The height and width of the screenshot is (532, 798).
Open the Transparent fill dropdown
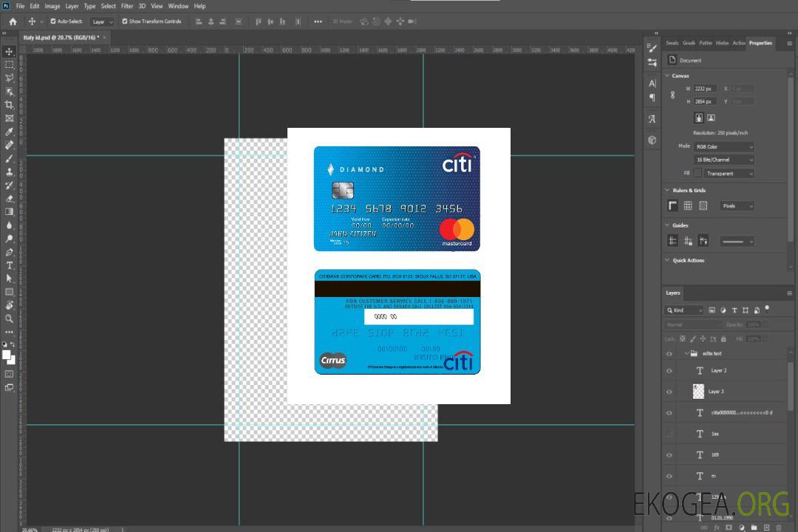[729, 174]
